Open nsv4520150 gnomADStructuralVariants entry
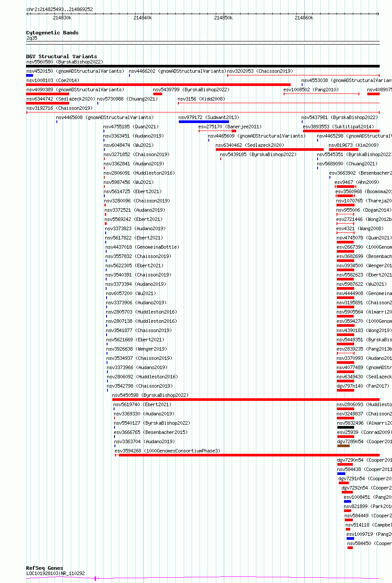 (x=75, y=71)
